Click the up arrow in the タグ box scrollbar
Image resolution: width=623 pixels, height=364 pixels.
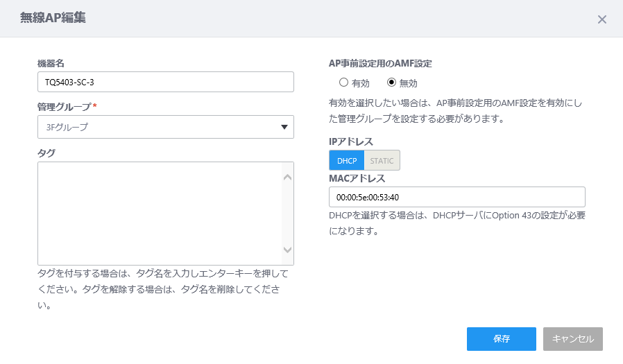(288, 177)
